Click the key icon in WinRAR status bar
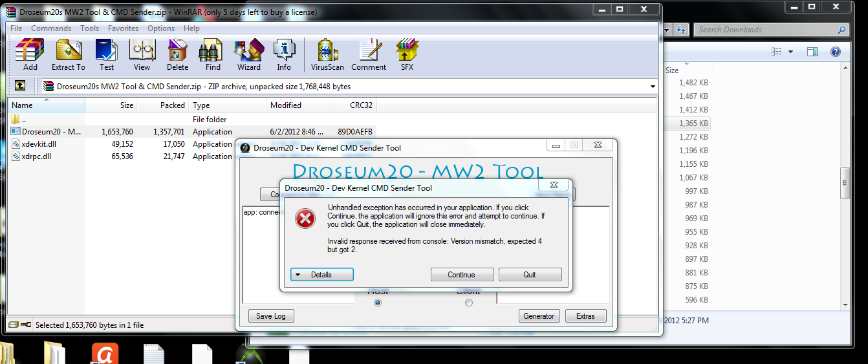This screenshot has width=868, height=364. coord(26,325)
